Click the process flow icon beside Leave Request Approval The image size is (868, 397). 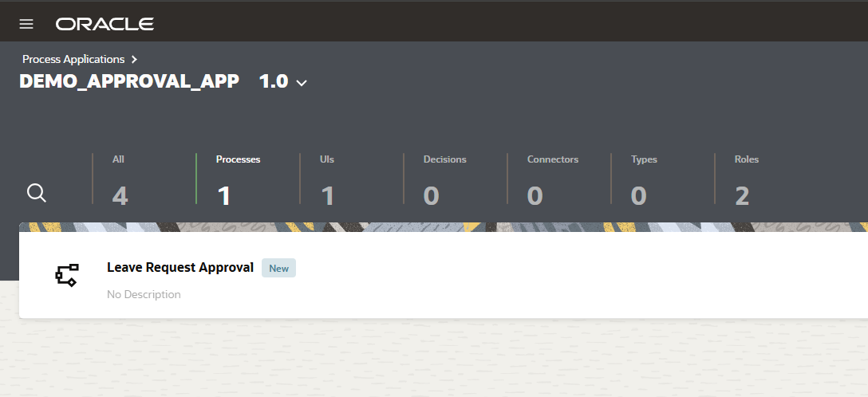[66, 275]
